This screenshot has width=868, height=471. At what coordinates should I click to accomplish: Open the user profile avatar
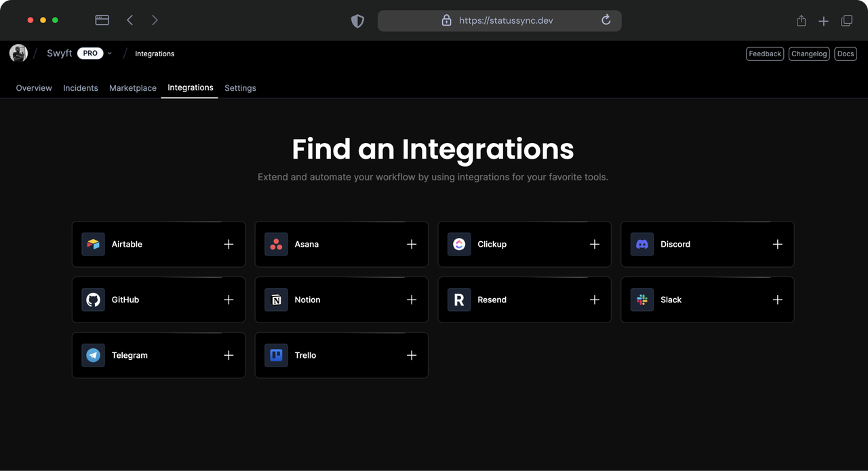pos(18,53)
